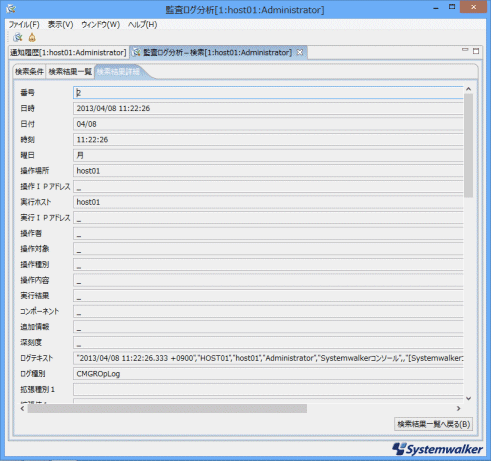Click the 操作対象 field
This screenshot has height=461, width=491.
(x=268, y=249)
